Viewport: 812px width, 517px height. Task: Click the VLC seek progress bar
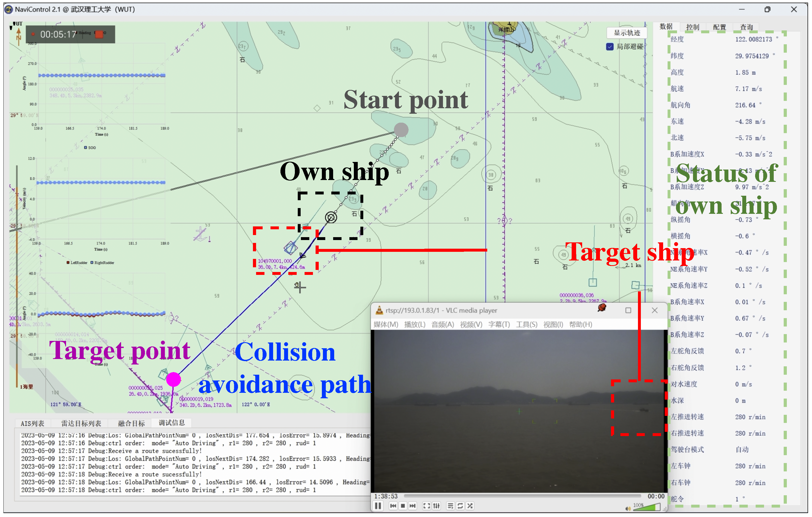tap(522, 496)
